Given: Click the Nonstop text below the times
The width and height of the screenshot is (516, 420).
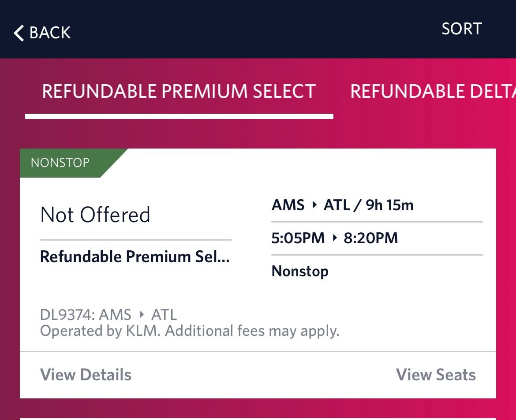Looking at the screenshot, I should coord(300,271).
